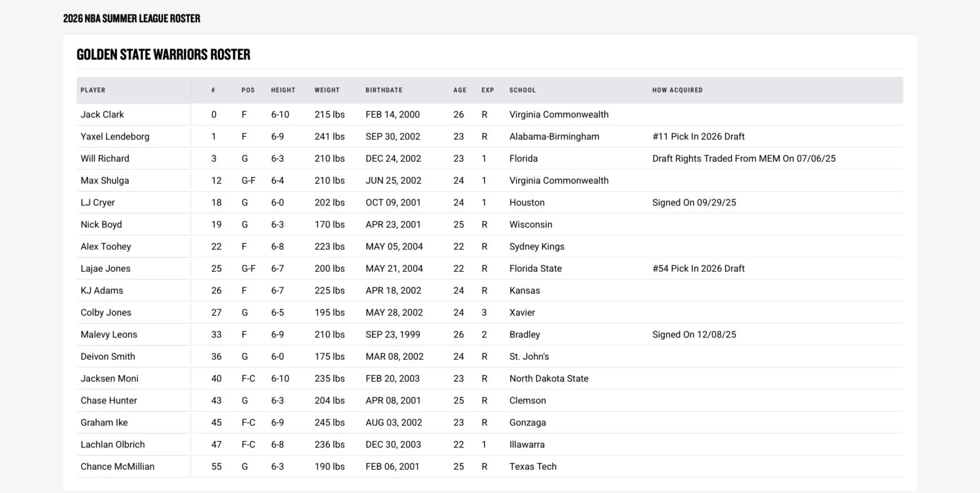
Task: Click birthdate AUG 03, 2002
Action: 394,422
